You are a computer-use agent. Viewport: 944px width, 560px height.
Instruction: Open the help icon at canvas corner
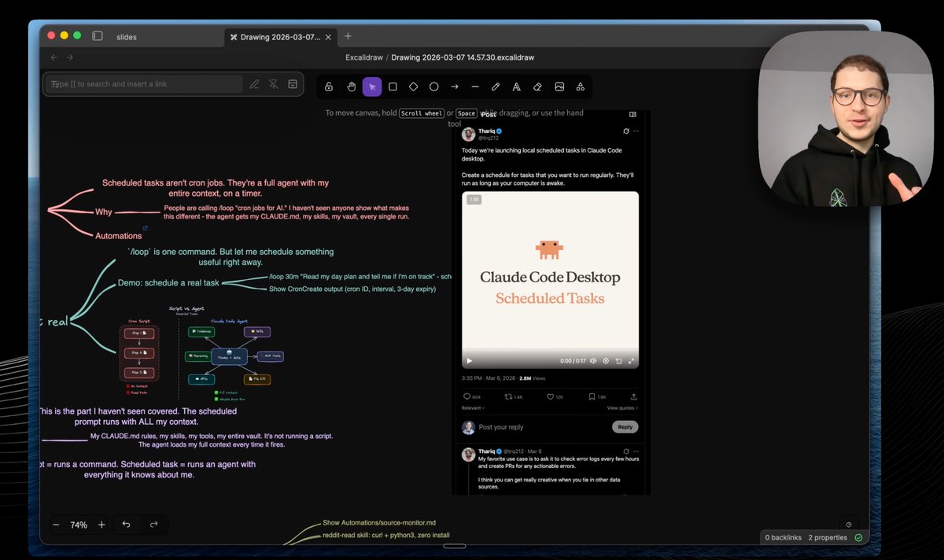pyautogui.click(x=848, y=525)
